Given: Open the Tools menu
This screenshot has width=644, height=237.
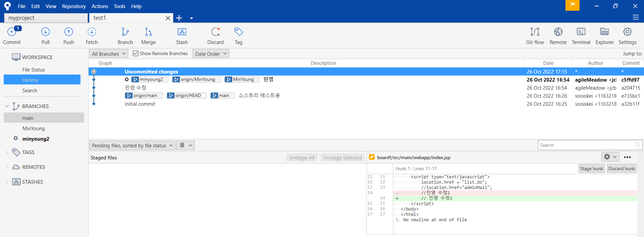Looking at the screenshot, I should coord(119,6).
